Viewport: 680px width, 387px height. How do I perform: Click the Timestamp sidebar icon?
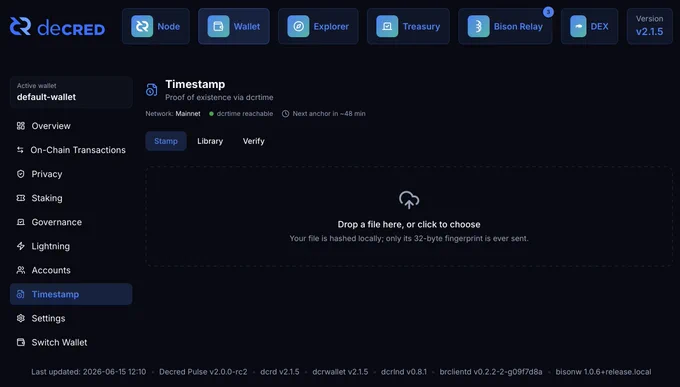[20, 294]
